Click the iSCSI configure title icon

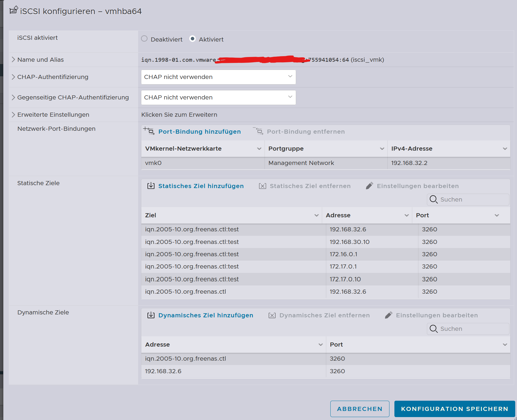coord(14,10)
